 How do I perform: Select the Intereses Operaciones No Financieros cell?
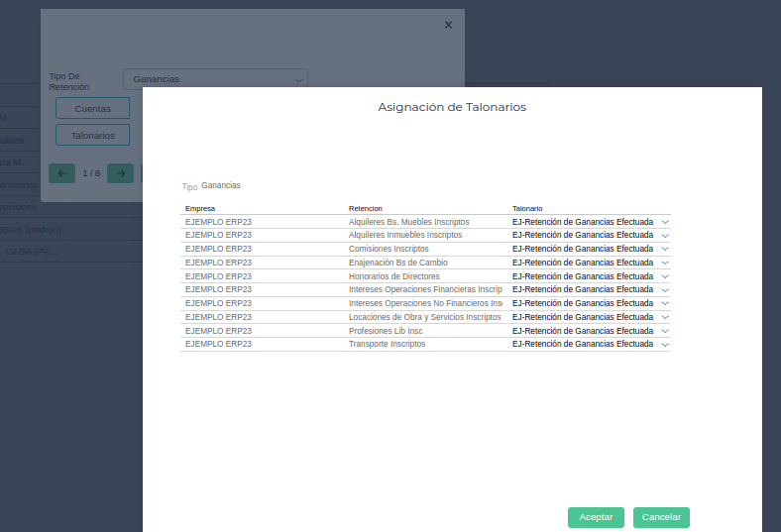tap(425, 303)
